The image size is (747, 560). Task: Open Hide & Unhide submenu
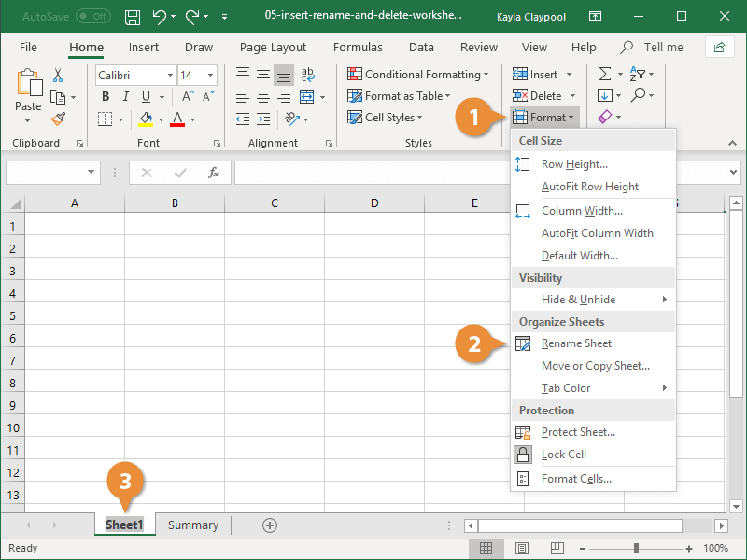pos(593,300)
